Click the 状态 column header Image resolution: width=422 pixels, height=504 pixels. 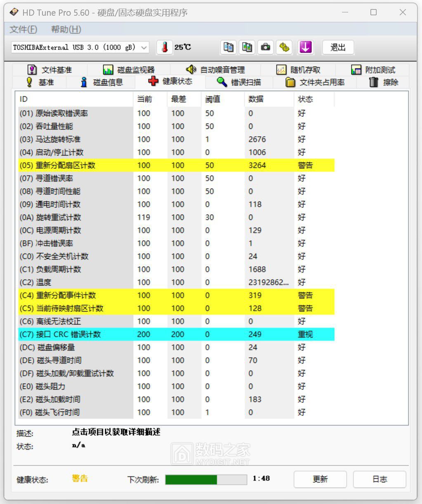coord(314,99)
